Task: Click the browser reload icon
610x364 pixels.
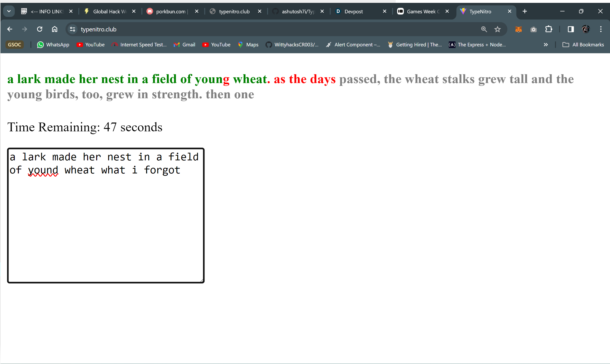Action: pyautogui.click(x=40, y=29)
